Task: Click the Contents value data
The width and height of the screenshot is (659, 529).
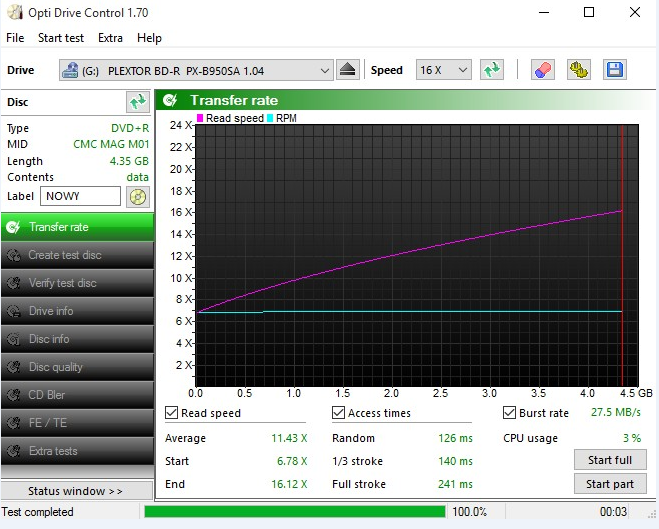Action: tap(137, 177)
